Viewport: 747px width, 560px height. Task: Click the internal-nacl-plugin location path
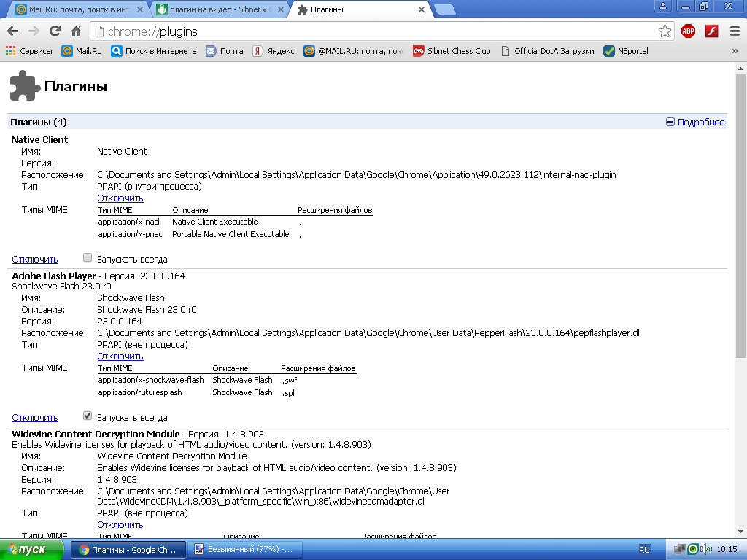pyautogui.click(x=356, y=175)
